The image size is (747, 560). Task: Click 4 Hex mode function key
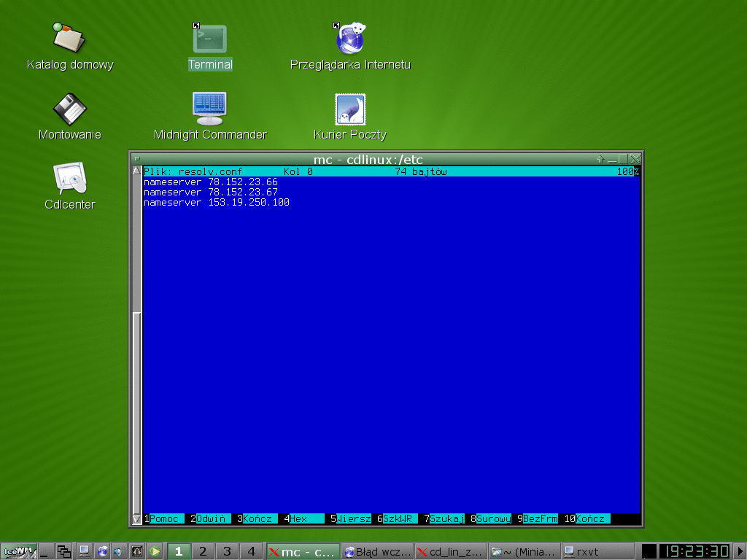(x=303, y=518)
